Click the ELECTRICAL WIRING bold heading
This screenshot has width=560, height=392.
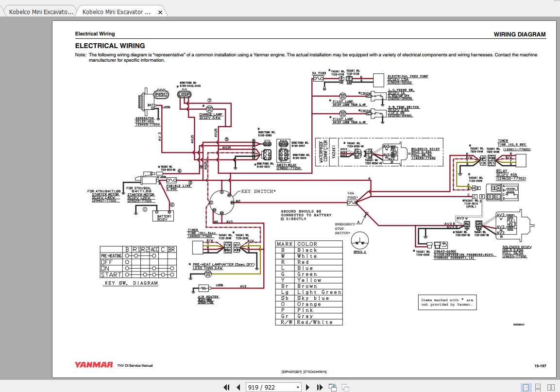[x=110, y=46]
